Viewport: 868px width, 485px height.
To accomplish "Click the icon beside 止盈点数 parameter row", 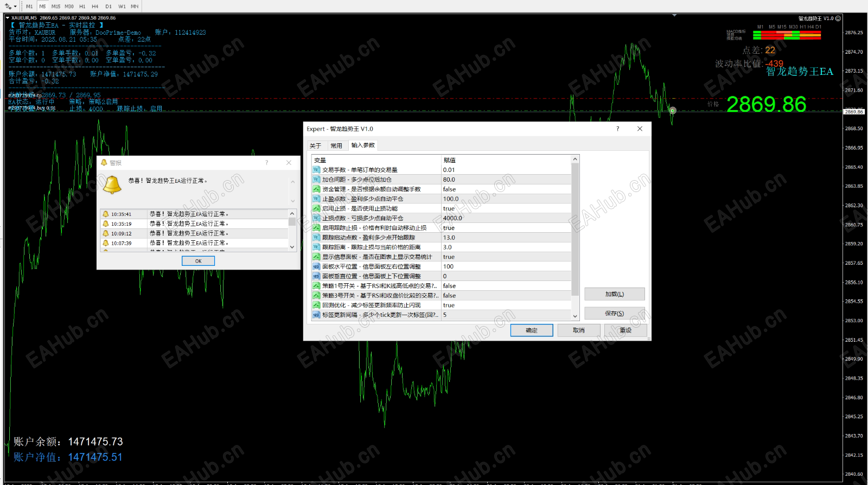I will [x=316, y=199].
